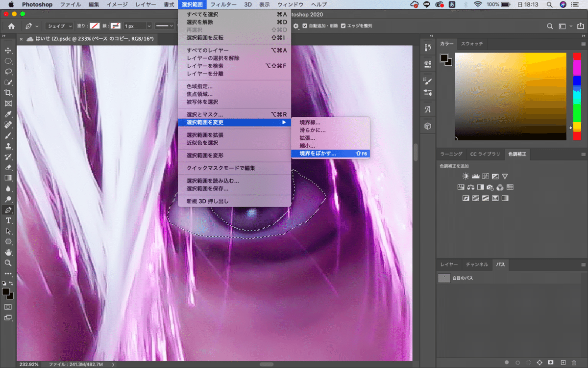Open Photoshop search magnifier icon
Viewport: 588px width, 368px height.
[x=550, y=26]
